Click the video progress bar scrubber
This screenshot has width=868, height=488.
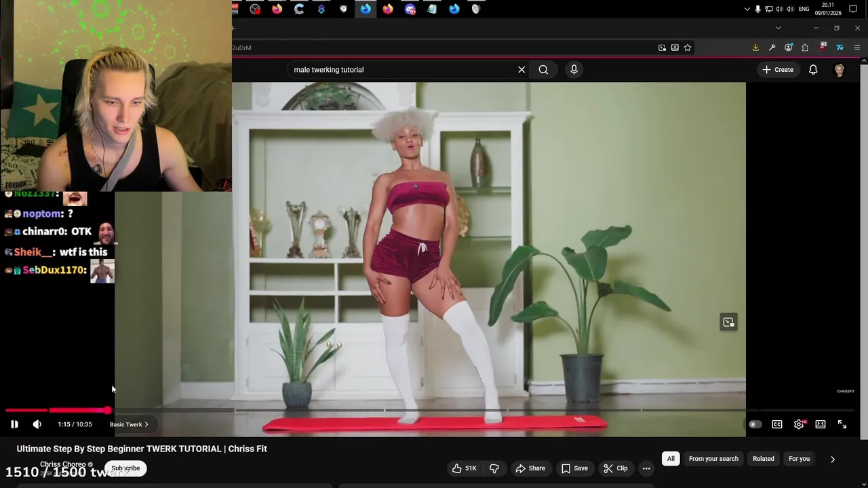click(x=108, y=410)
